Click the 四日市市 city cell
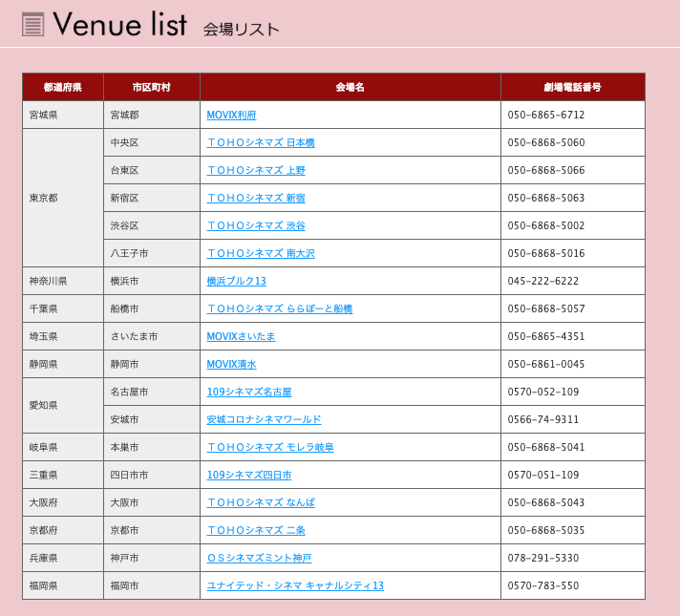Image resolution: width=680 pixels, height=616 pixels. (x=152, y=475)
